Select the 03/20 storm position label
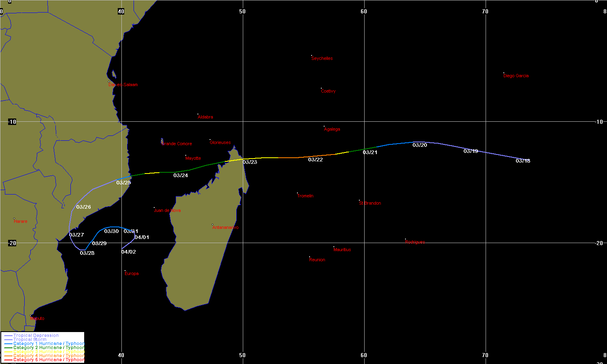Viewport: 607px width, 364px height. point(420,145)
